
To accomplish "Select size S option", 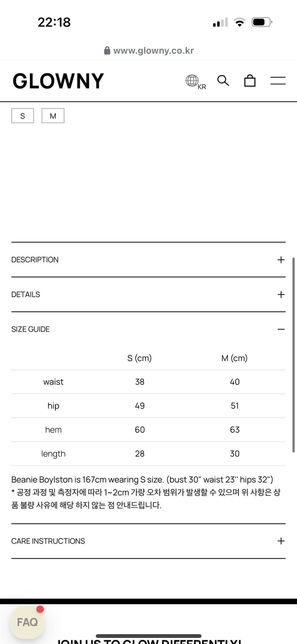I will 23,116.
